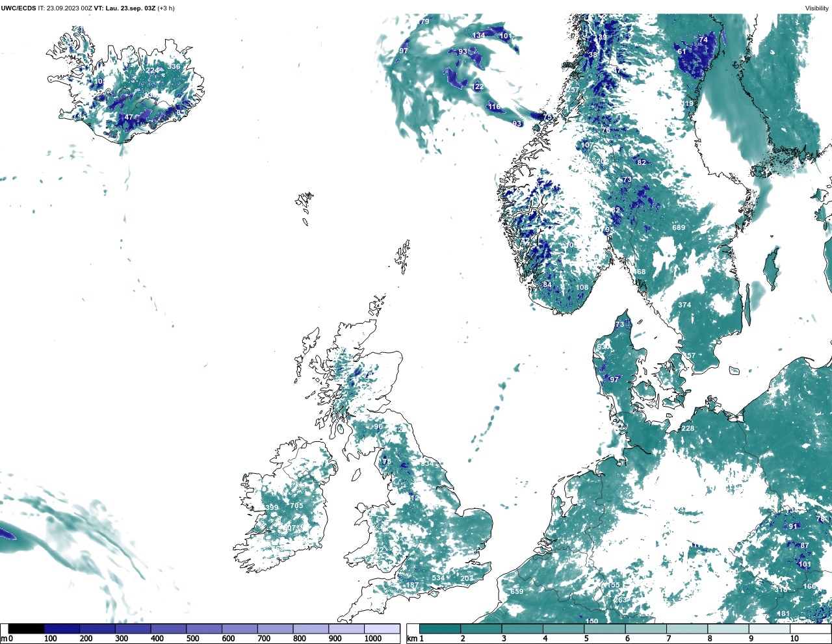Click the '96' value over southern Scotland
Image resolution: width=832 pixels, height=644 pixels.
tap(378, 427)
